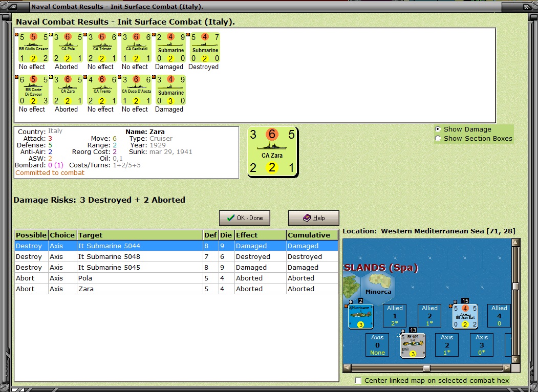Click the BB Jean Bart counter on map
Viewport: 538px width, 392px height.
click(x=465, y=316)
